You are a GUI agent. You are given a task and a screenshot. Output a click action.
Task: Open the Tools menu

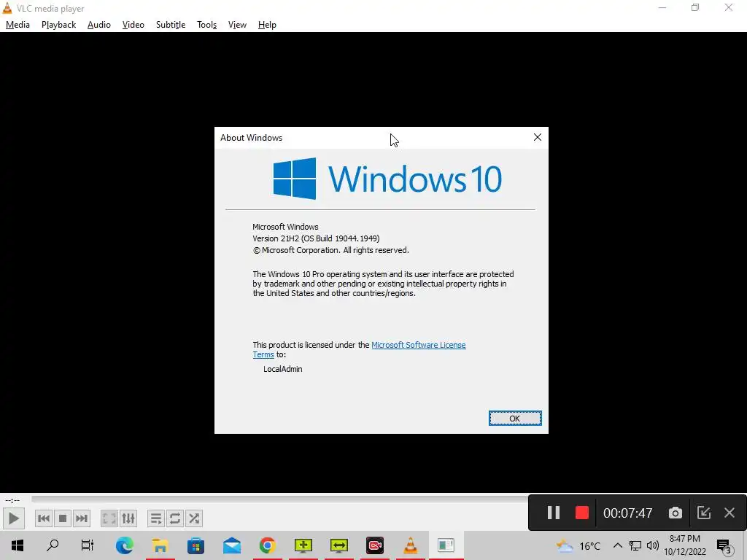(x=206, y=25)
